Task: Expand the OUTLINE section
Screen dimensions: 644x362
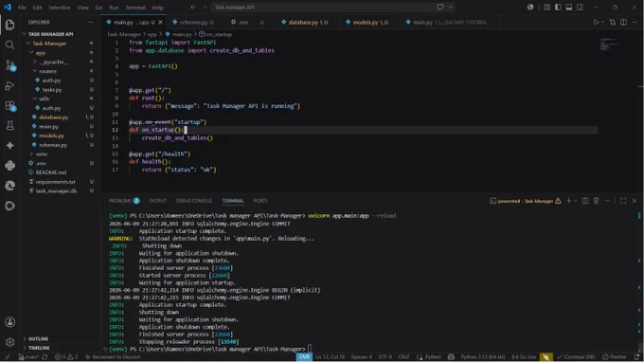Action: (x=38, y=338)
